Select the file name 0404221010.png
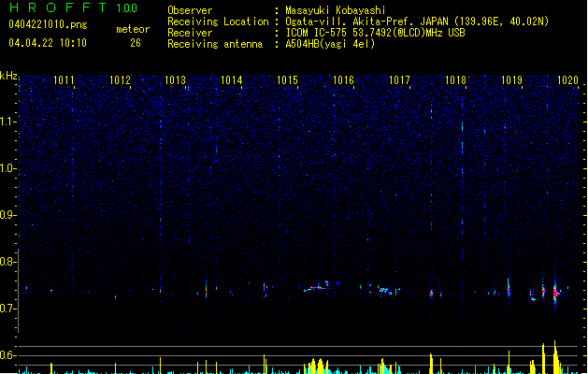The height and width of the screenshot is (374, 588). pos(48,24)
